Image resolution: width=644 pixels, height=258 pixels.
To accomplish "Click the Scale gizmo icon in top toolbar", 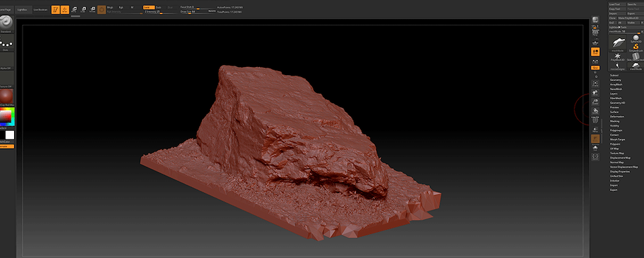I will tap(83, 9).
